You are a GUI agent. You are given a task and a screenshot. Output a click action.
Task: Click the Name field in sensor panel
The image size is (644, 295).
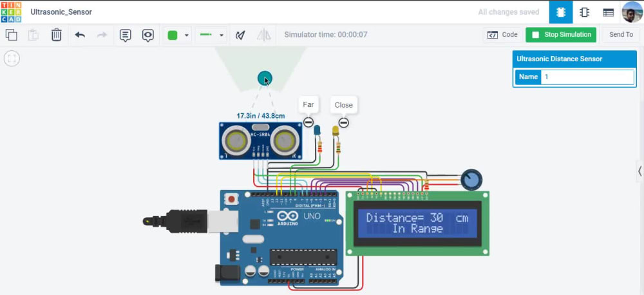(x=587, y=77)
